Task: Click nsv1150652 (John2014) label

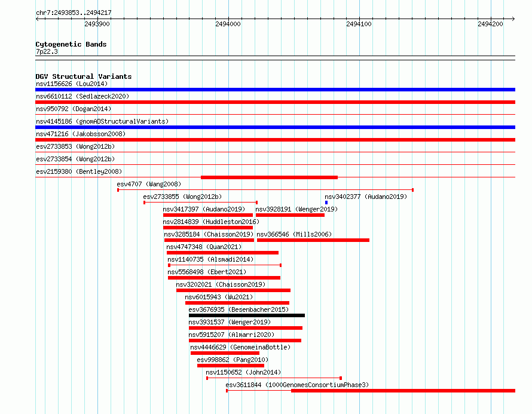Action: pyautogui.click(x=243, y=372)
